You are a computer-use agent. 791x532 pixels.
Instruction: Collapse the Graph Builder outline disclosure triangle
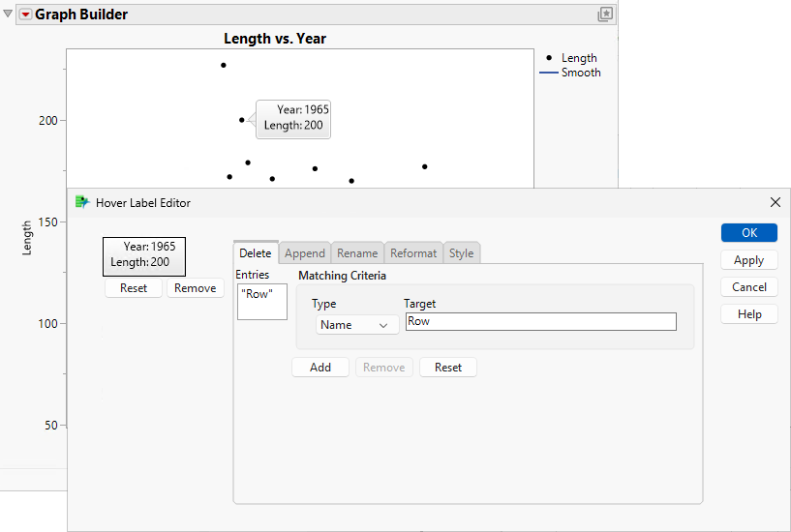tap(8, 14)
